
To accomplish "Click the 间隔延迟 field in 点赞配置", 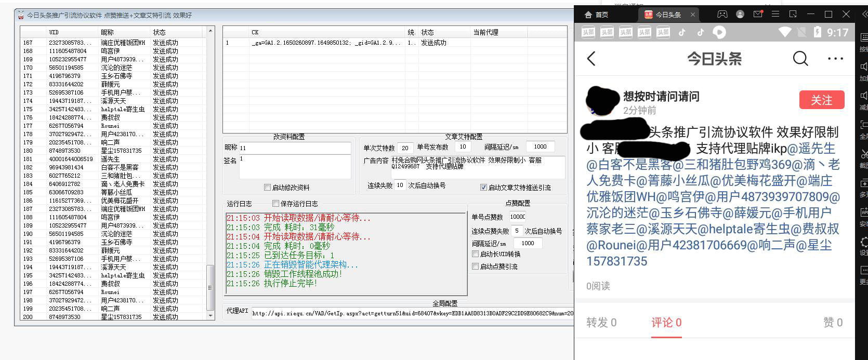I will click(528, 243).
